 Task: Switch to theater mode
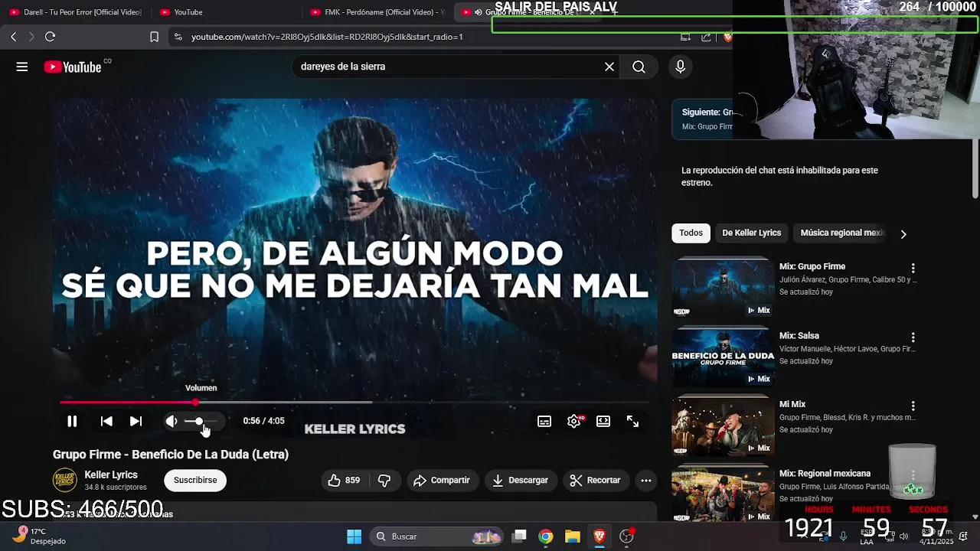pyautogui.click(x=603, y=421)
